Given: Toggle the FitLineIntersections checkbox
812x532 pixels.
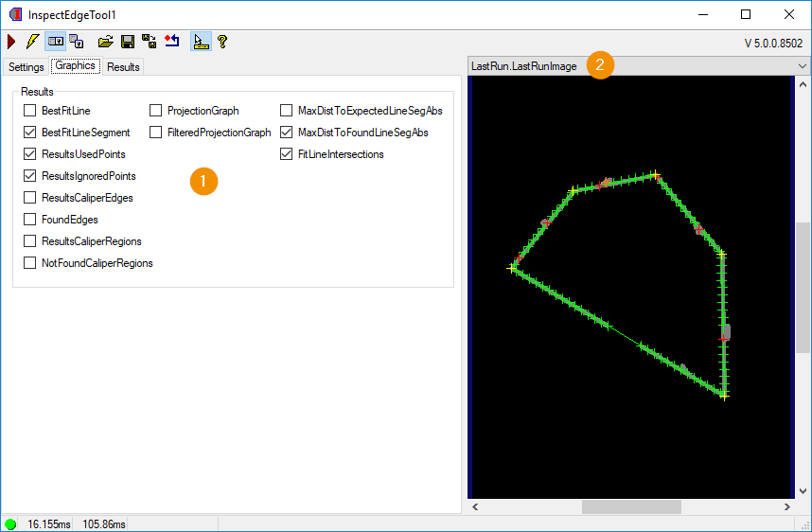Looking at the screenshot, I should pyautogui.click(x=287, y=154).
